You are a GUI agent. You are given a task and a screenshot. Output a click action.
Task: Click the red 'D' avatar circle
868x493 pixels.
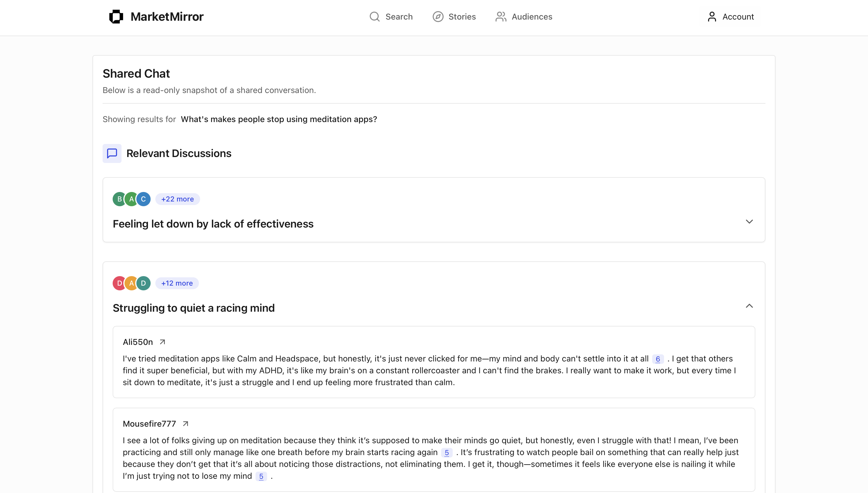[119, 283]
